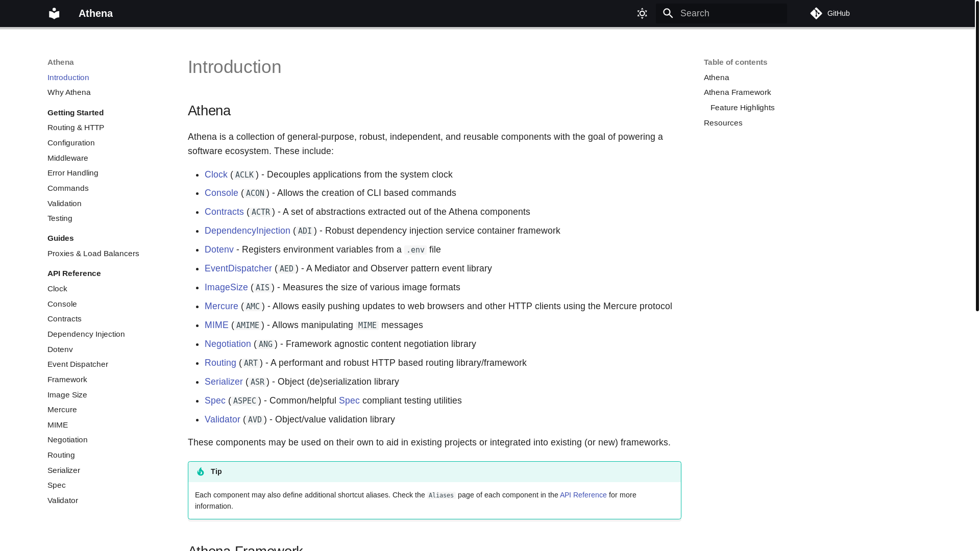Open API Reference link in Tip box
This screenshot has height=551, width=980.
pyautogui.click(x=583, y=495)
